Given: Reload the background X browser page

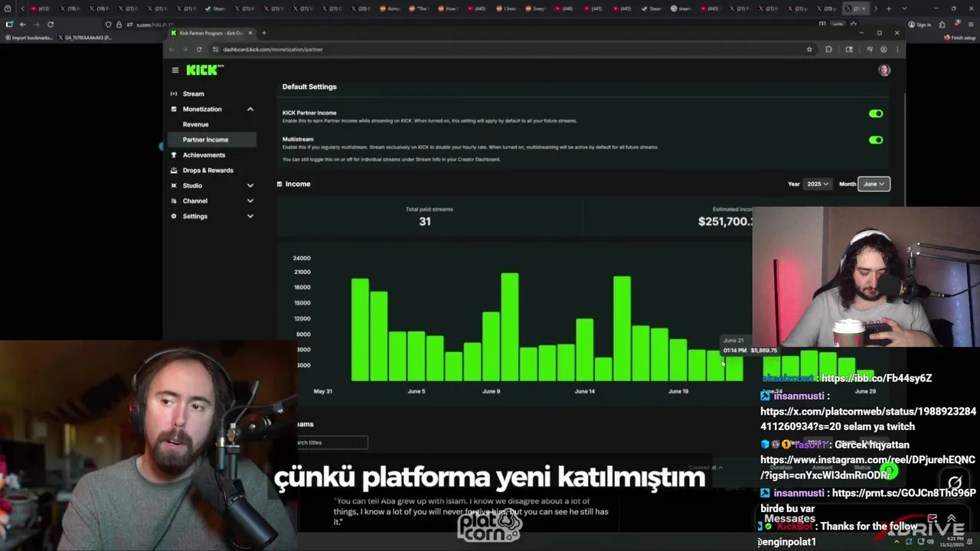Looking at the screenshot, I should point(51,24).
